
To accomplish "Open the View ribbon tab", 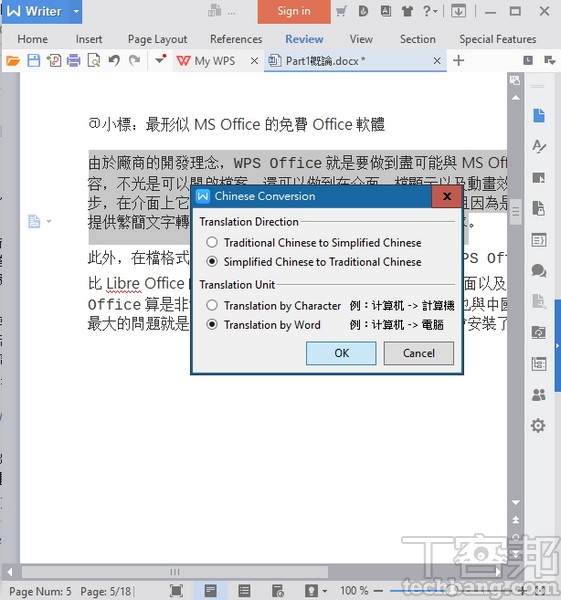I will (361, 39).
